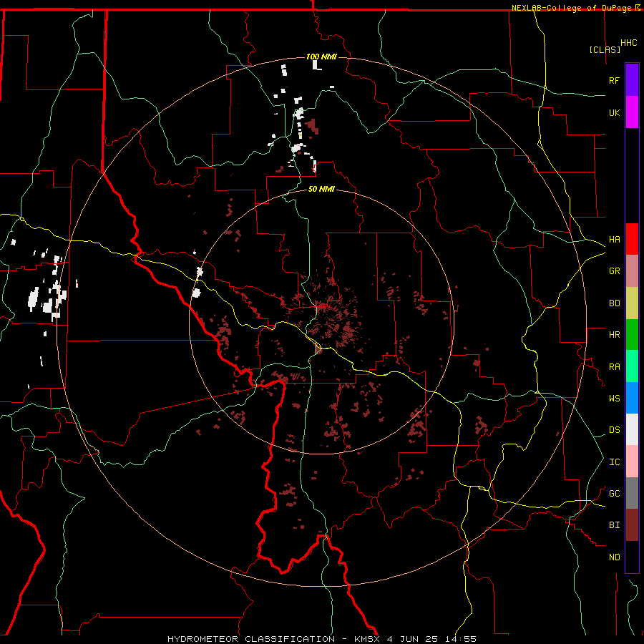Click the 50 NMI range ring label
The image size is (644, 644).
pos(321,189)
